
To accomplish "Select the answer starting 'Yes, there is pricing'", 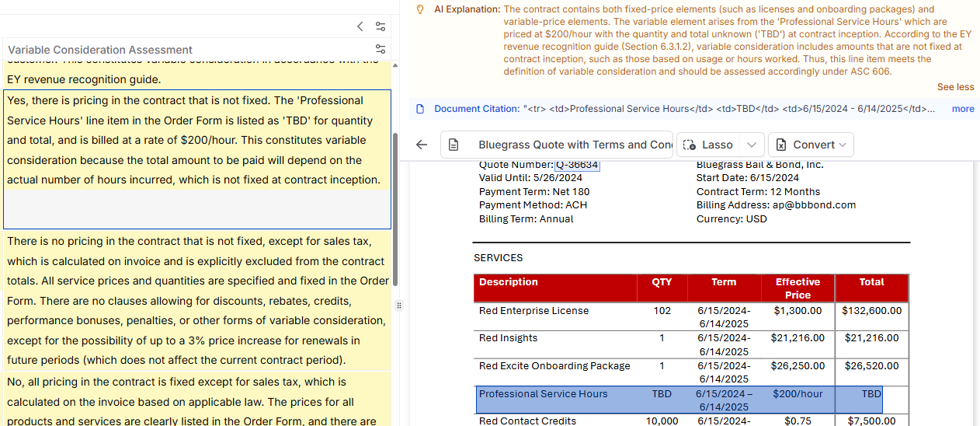I will pos(197,159).
